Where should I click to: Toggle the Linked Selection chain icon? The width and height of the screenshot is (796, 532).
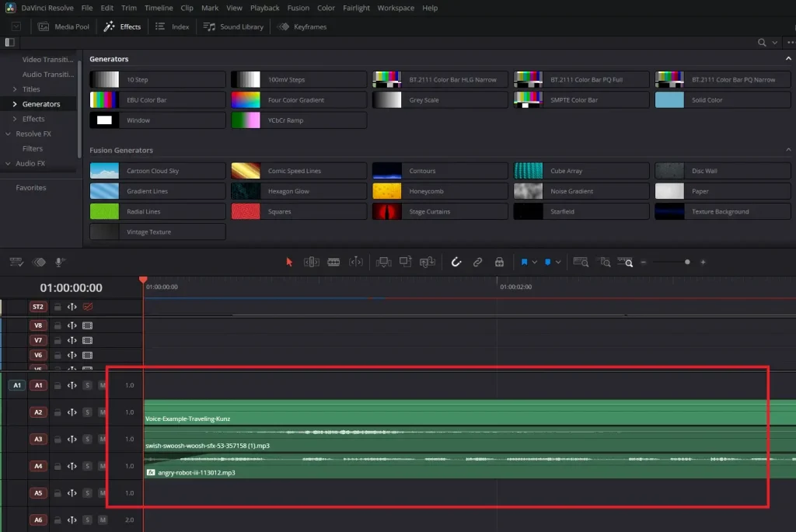click(x=478, y=263)
